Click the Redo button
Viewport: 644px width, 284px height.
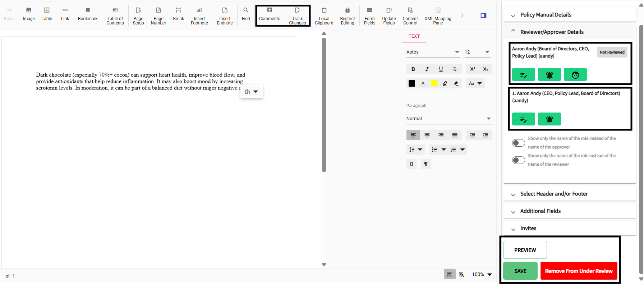coord(9,14)
